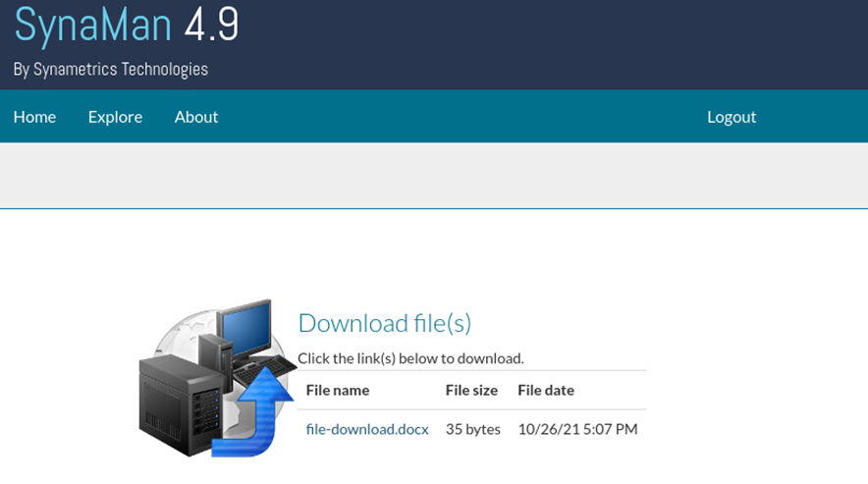Select the 35 bytes size cell
Screen dimensions: 868x484
pos(472,429)
